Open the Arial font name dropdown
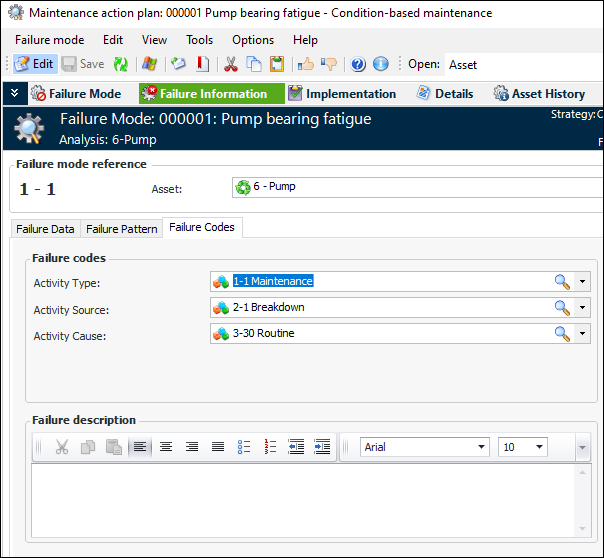The image size is (604, 558). coord(481,447)
